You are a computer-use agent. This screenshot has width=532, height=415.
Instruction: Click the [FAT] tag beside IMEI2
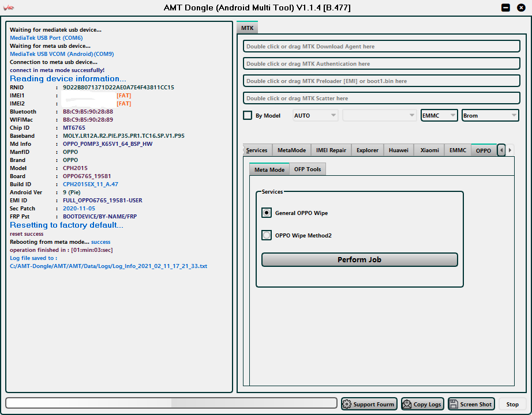124,104
